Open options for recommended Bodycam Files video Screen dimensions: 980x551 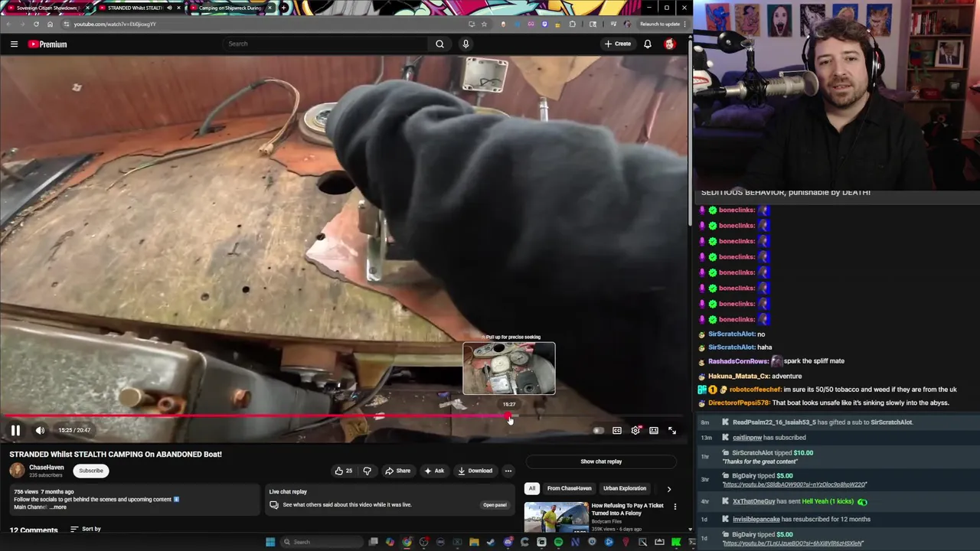[x=675, y=507]
